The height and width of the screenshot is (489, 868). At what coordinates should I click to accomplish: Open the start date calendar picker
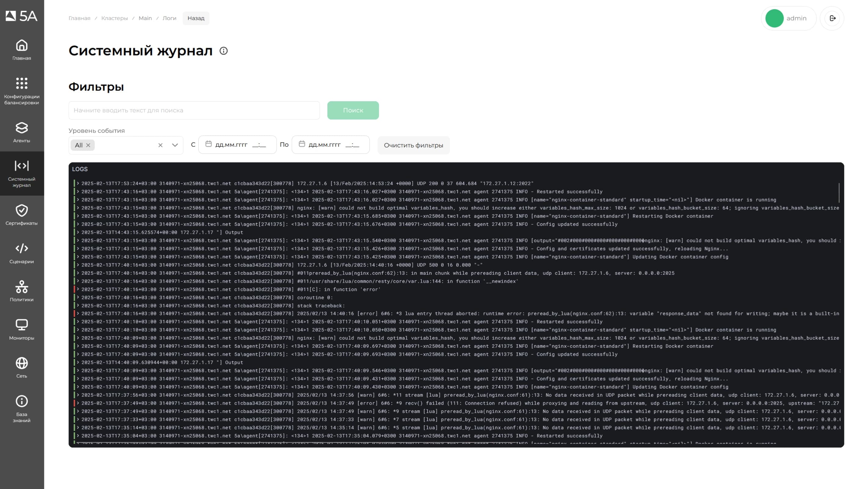coord(208,144)
